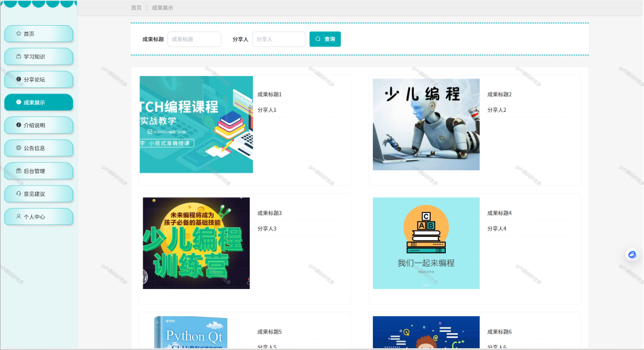
Task: Click the icon beside 后台管理
Action: pos(18,171)
